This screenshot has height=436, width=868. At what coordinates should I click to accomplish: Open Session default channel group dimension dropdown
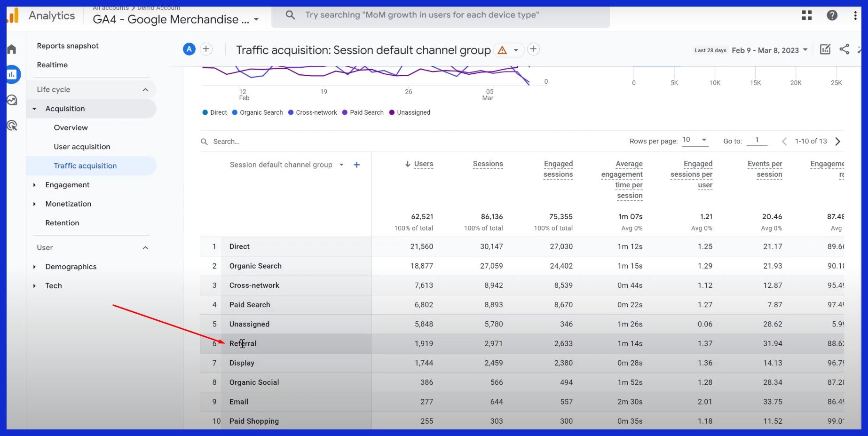pos(341,165)
